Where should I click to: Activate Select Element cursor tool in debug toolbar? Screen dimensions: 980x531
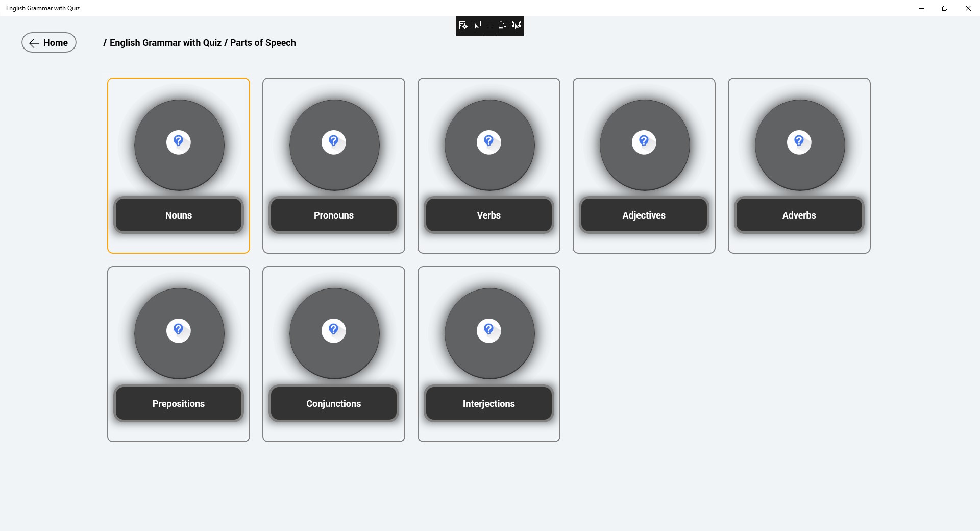[x=477, y=25]
